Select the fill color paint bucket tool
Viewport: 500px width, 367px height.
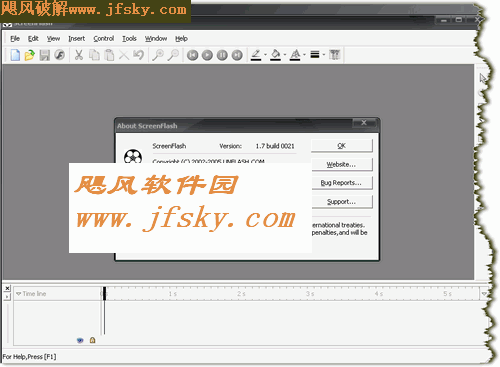(x=275, y=55)
